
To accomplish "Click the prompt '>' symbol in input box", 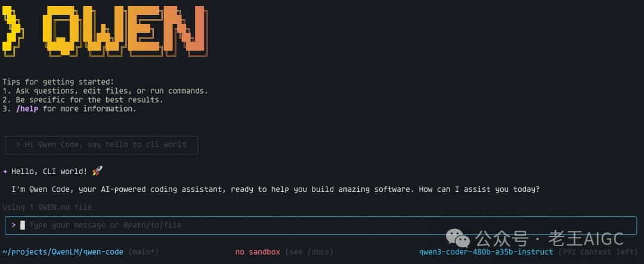I will coord(14,225).
